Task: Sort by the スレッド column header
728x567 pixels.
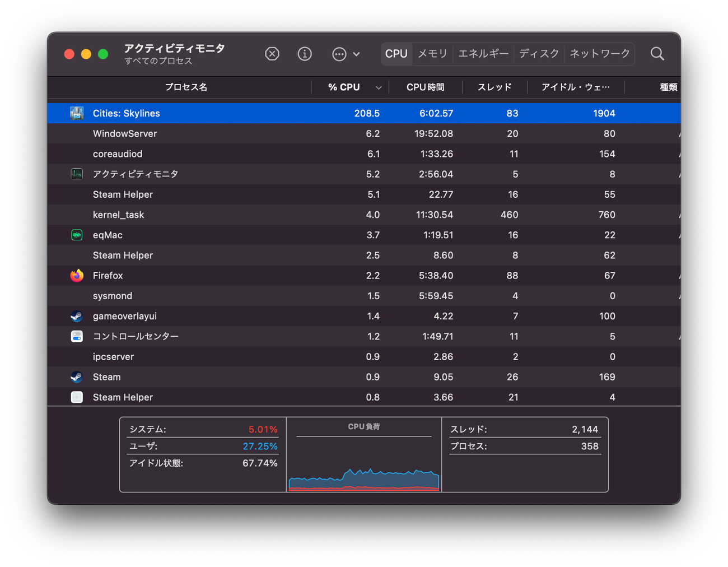Action: coord(494,87)
